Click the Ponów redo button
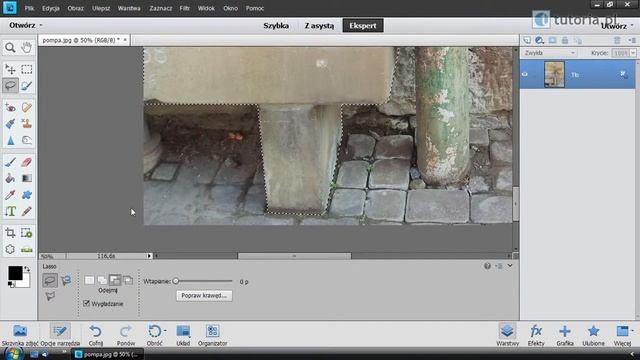This screenshot has height=360, width=640. (x=126, y=335)
